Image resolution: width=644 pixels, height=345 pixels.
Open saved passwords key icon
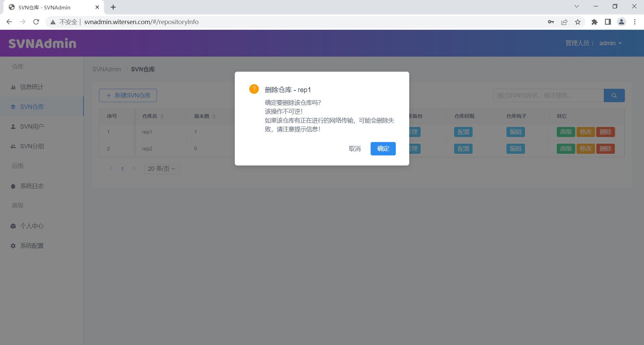click(551, 22)
